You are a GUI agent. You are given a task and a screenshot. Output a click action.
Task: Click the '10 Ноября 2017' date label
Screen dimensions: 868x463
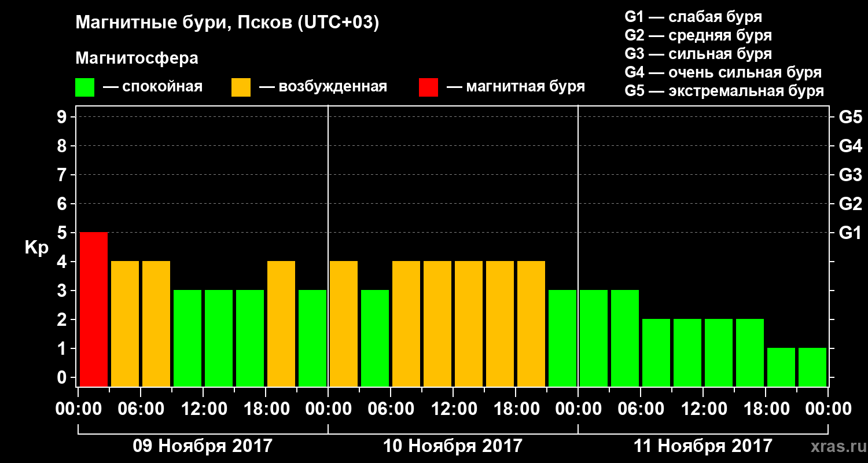[453, 446]
